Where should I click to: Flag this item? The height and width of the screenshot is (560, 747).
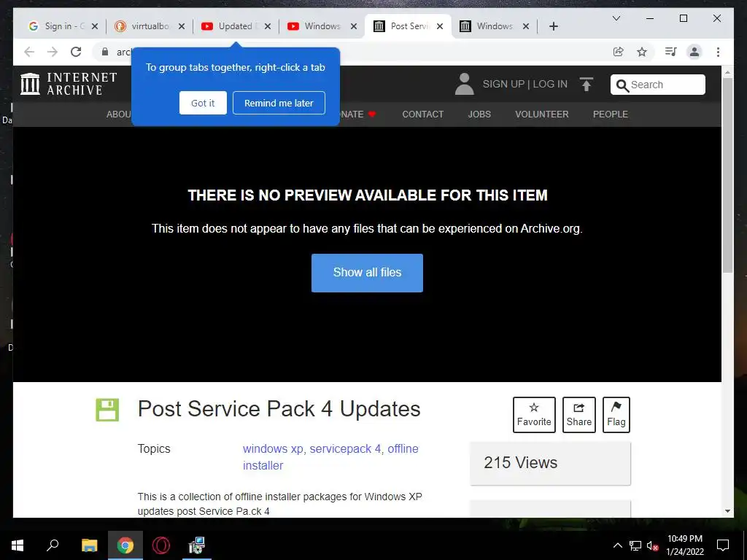click(x=616, y=415)
